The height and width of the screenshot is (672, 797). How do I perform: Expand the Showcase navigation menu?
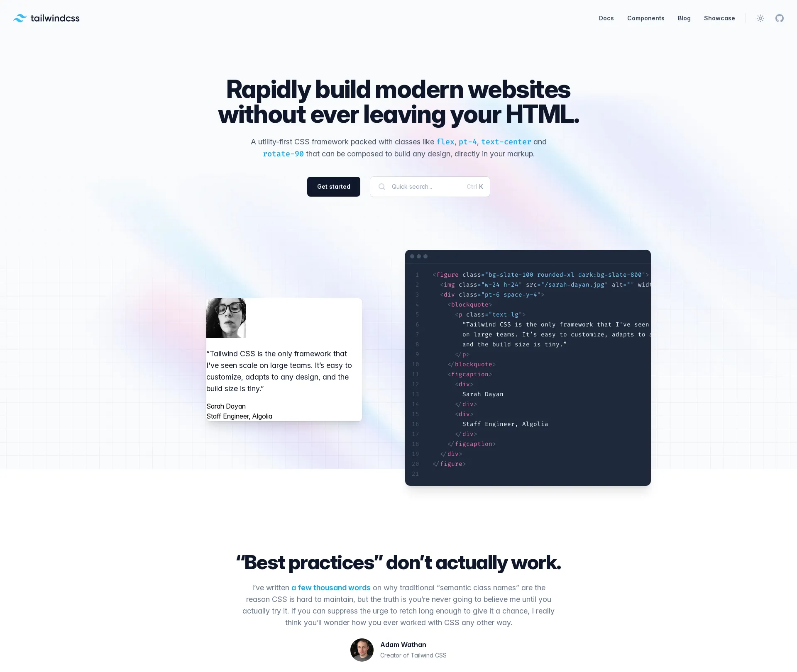[x=719, y=18]
